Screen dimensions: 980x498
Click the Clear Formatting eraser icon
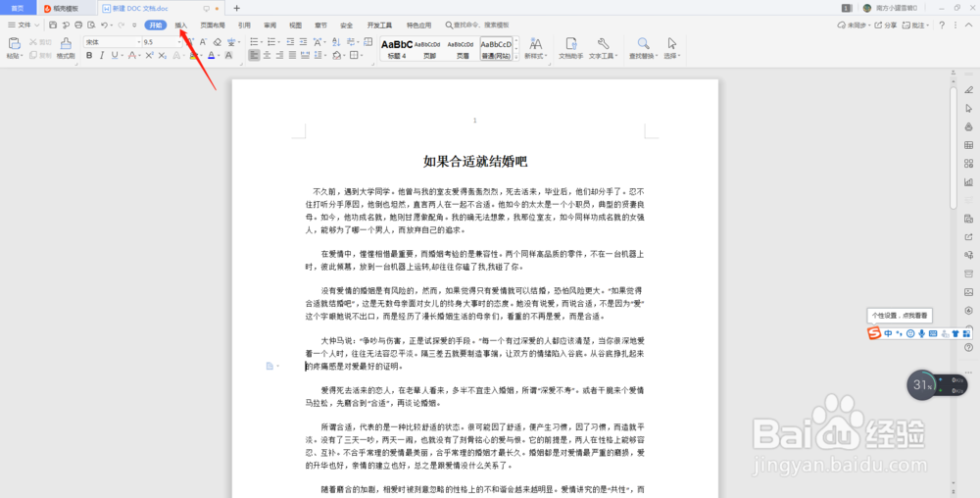tap(217, 42)
